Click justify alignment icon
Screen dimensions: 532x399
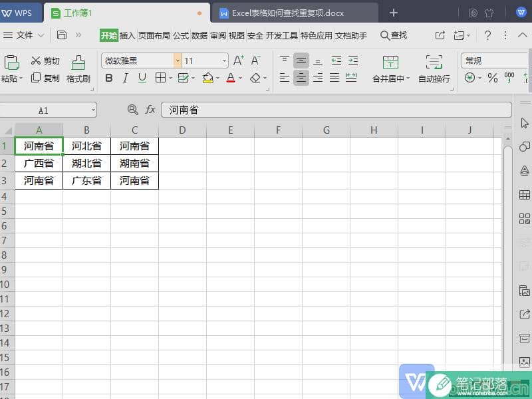pyautogui.click(x=334, y=78)
